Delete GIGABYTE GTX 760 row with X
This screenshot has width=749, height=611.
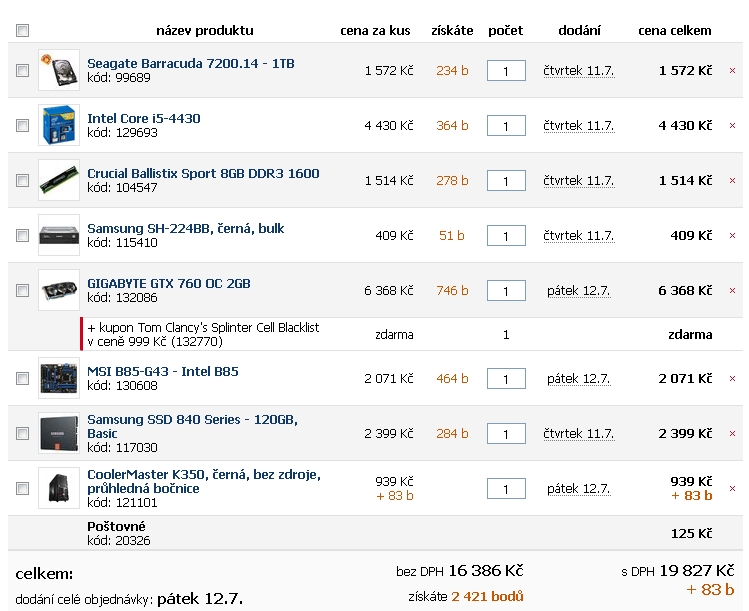[732, 291]
